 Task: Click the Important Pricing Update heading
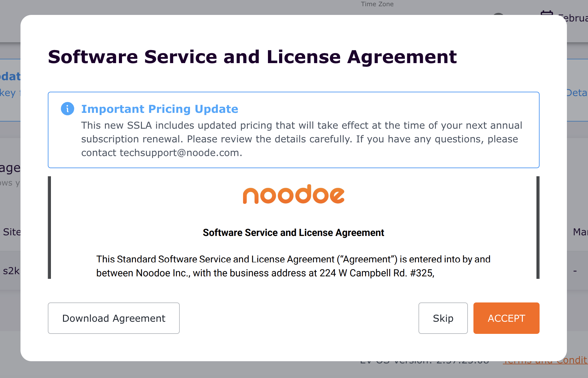(160, 109)
